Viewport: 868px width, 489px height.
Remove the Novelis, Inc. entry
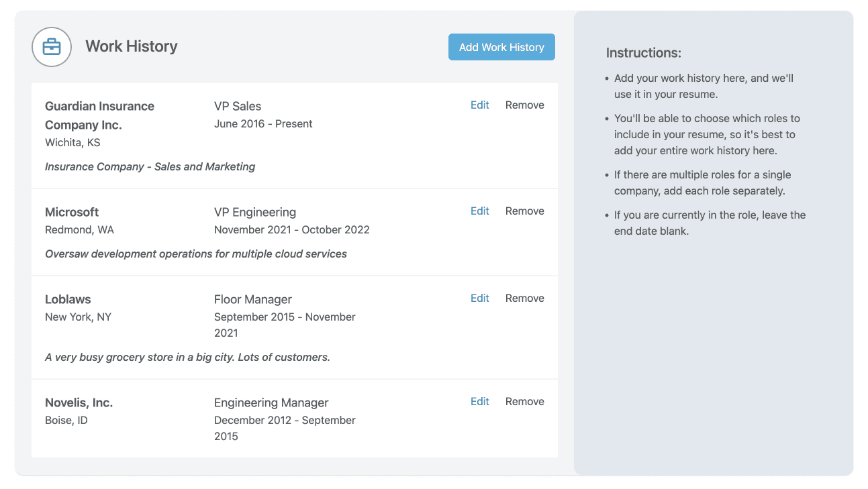coord(525,402)
